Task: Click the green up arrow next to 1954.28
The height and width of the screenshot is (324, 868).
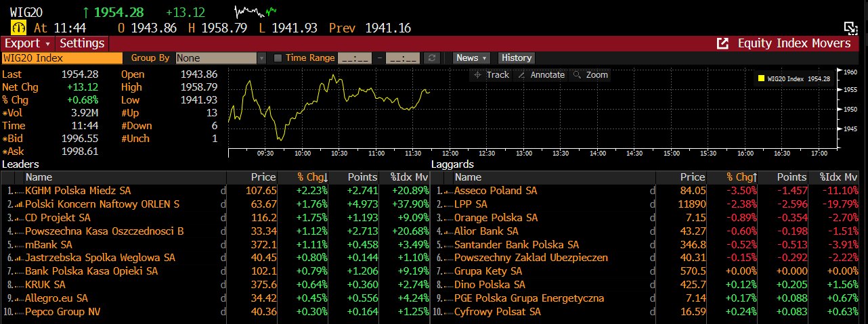Action: [x=86, y=12]
